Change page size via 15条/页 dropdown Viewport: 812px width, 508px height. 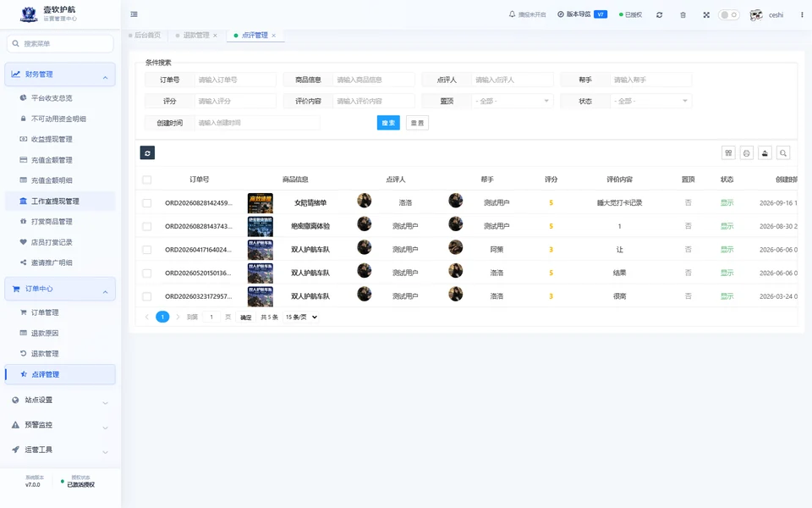tap(301, 317)
